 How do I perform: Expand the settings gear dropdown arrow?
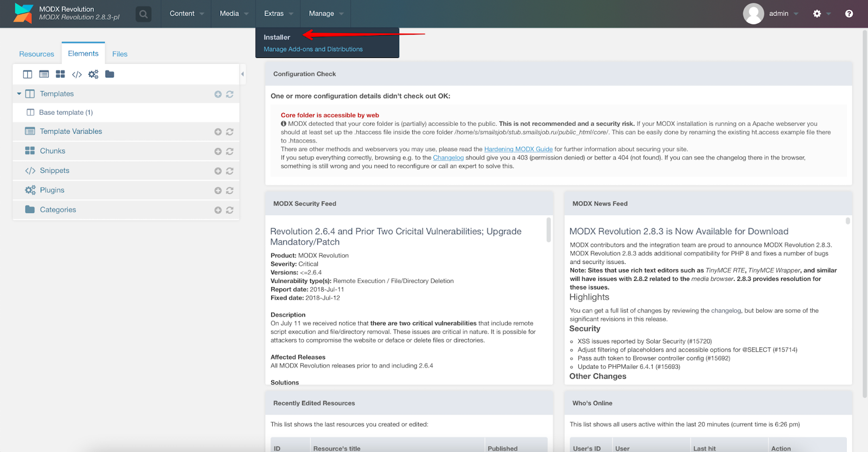tap(828, 14)
